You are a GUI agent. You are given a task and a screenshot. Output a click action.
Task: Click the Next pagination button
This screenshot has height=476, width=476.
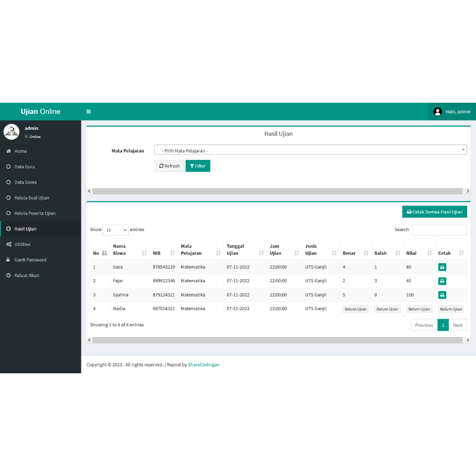pyautogui.click(x=457, y=325)
